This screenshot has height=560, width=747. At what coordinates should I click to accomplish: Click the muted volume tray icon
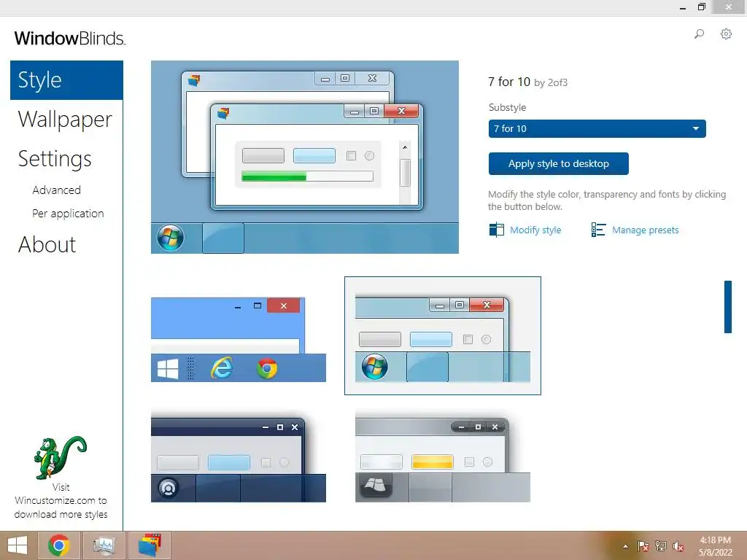[x=678, y=546]
